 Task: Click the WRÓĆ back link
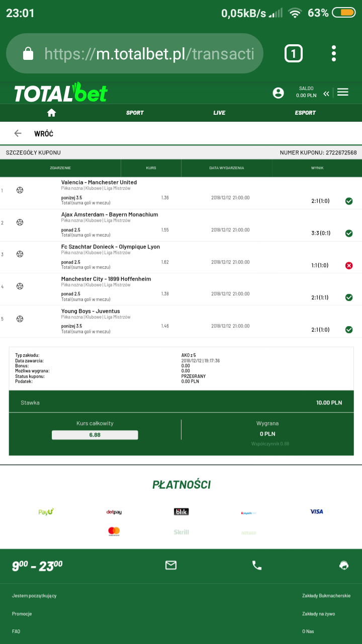pos(44,134)
